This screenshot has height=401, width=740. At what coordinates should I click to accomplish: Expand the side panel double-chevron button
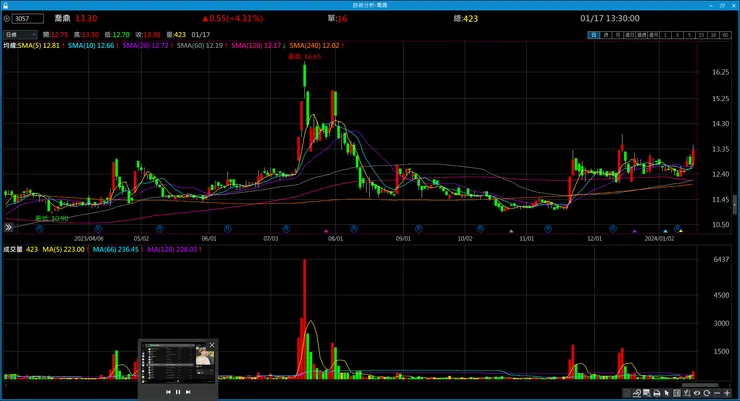8,227
